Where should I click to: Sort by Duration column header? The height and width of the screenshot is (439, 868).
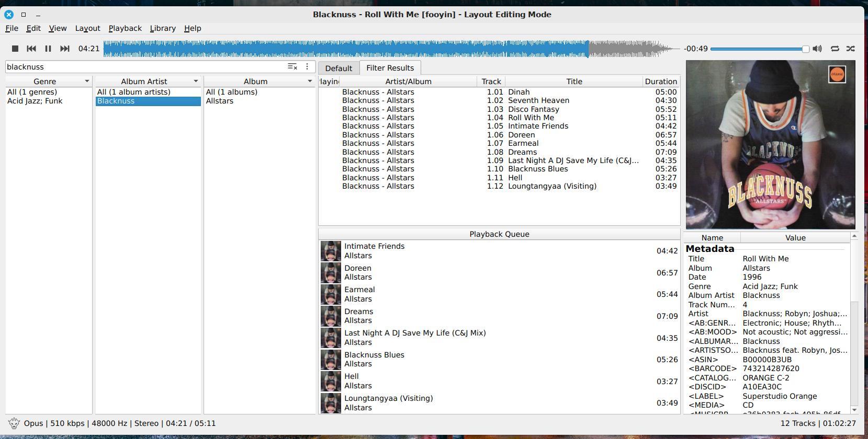pyautogui.click(x=661, y=82)
